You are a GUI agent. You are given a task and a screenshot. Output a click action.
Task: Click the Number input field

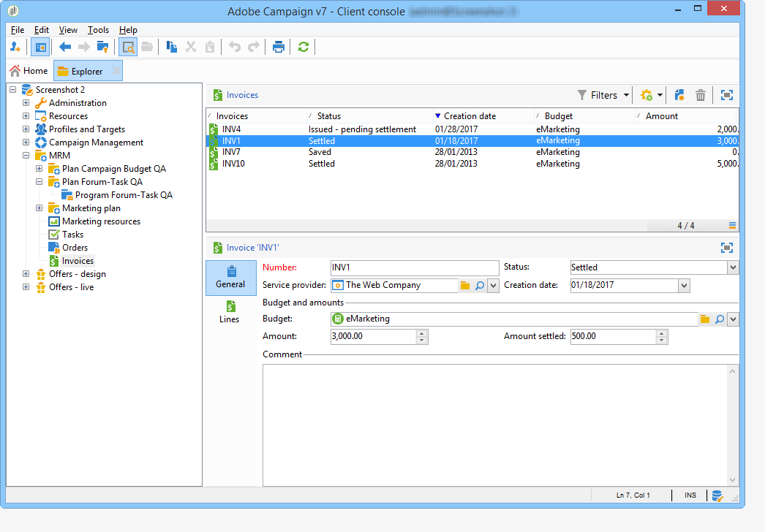pos(415,267)
